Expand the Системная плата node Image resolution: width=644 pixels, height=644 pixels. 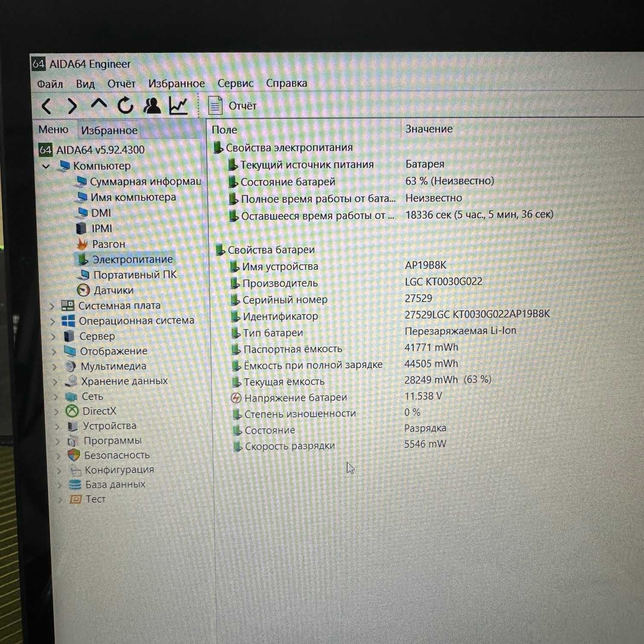52,306
